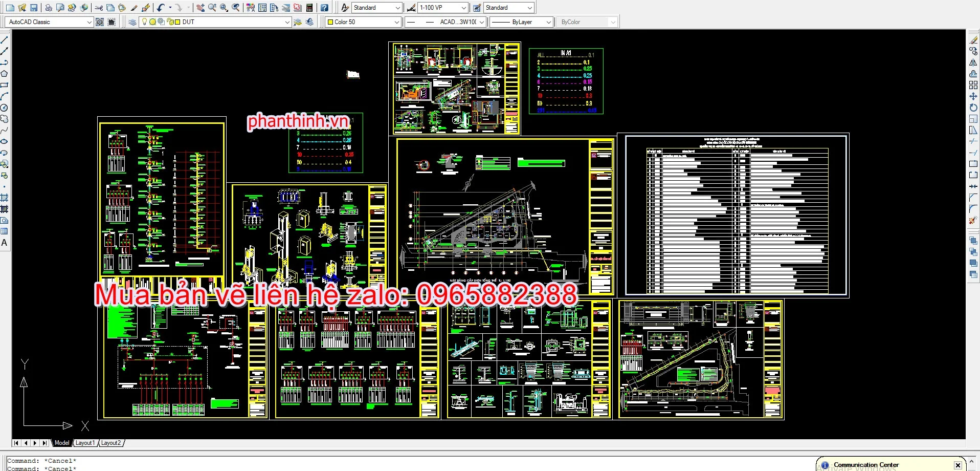Open ByLayer lineweight dropdown
This screenshot has width=980, height=471.
pos(549,22)
